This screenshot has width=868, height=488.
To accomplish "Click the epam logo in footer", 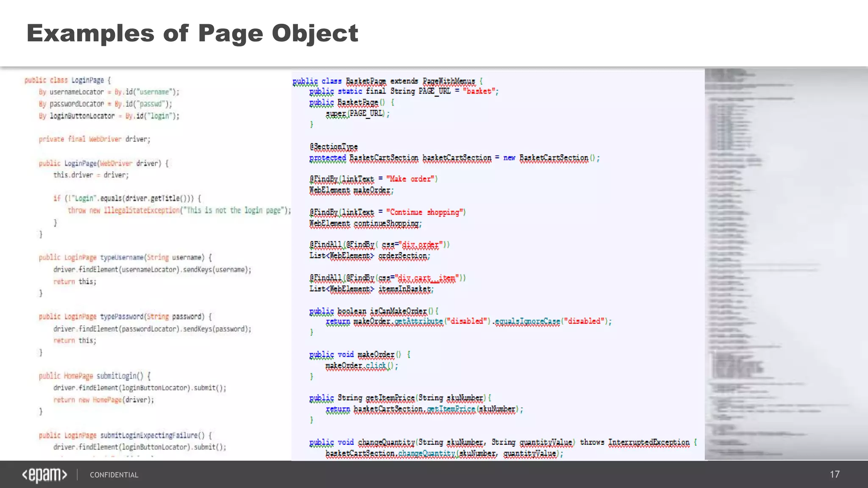I will 45,475.
